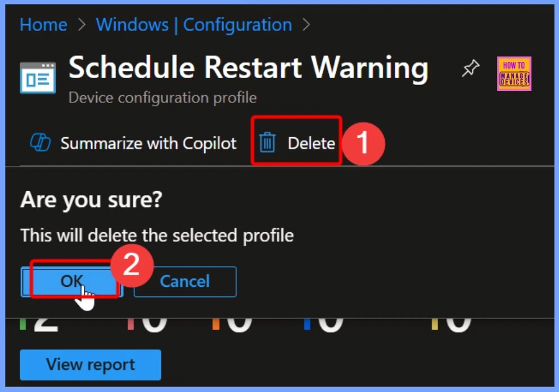The image size is (559, 392).
Task: Click the red numbered badge 2
Action: (x=132, y=264)
